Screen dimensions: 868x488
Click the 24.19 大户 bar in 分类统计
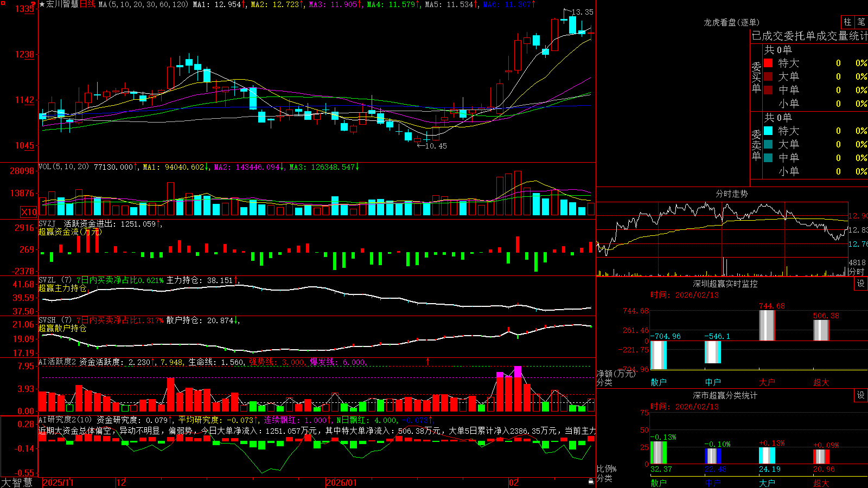click(x=767, y=455)
